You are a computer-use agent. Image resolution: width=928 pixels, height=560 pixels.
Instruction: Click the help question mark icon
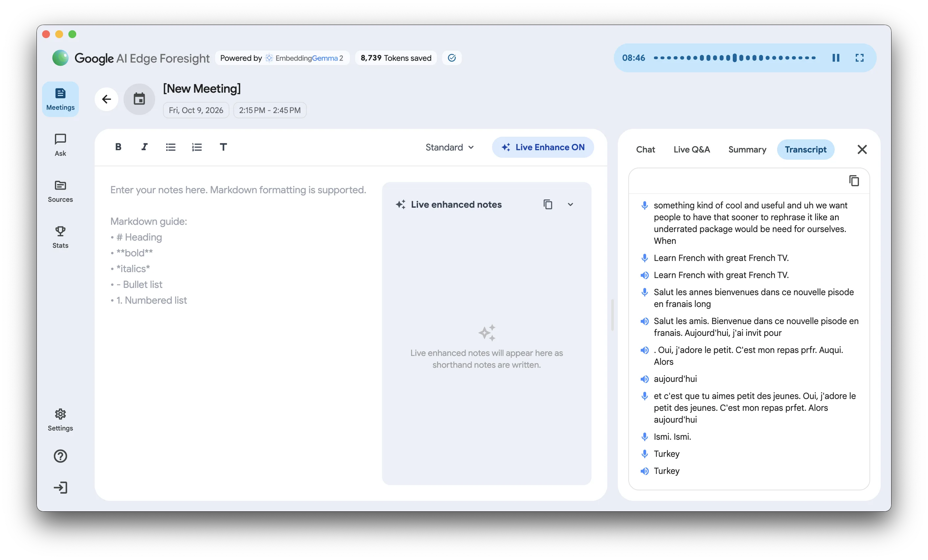(x=60, y=456)
